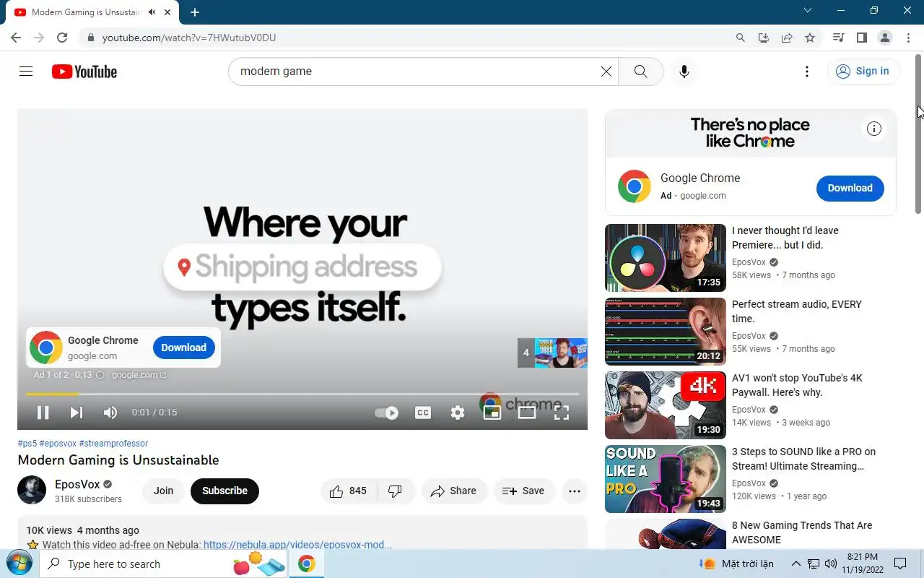Seek on the video progress bar
Image resolution: width=924 pixels, height=578 pixels.
302,394
